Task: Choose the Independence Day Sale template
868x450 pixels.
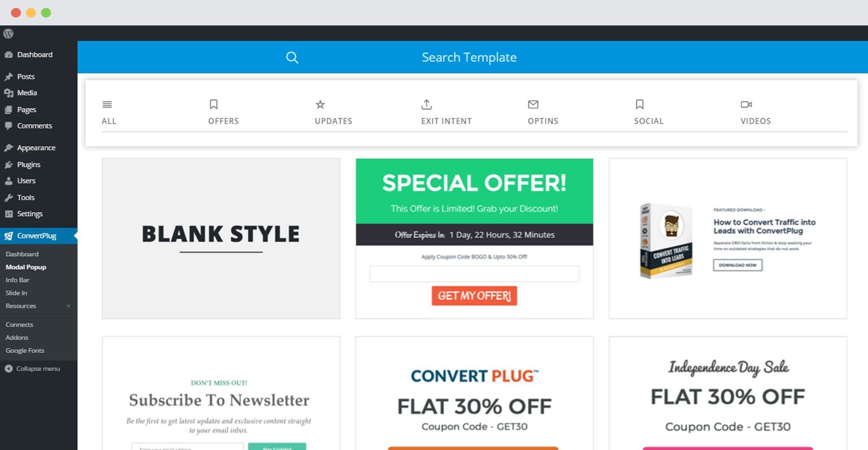Action: (x=728, y=393)
